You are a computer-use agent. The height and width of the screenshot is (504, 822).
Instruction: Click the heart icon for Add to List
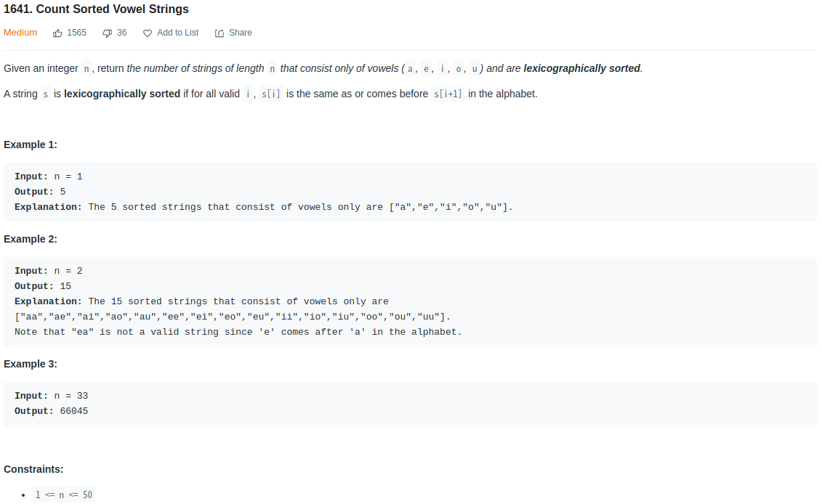(x=148, y=33)
